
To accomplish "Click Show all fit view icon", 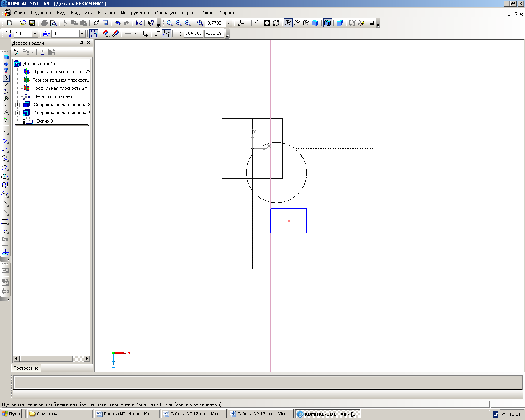I will pos(267,23).
